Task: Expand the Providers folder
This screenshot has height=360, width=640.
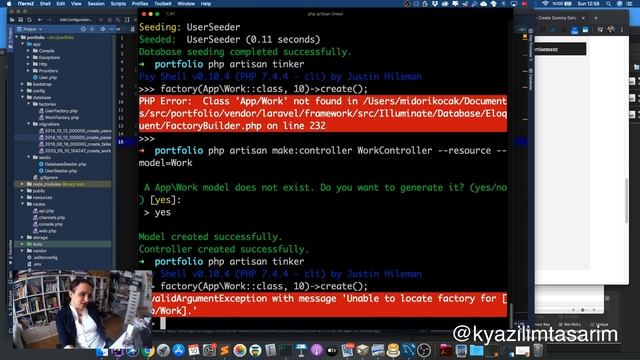Action: (29, 71)
